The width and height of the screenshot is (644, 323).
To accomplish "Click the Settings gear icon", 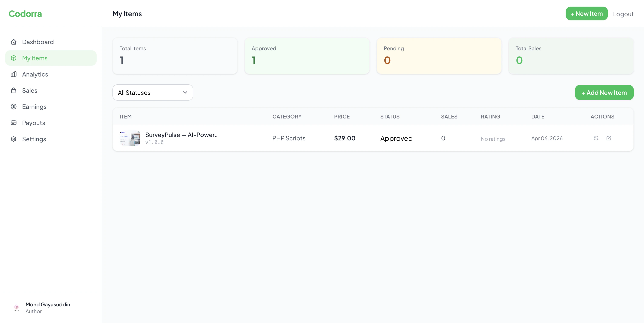I will [x=14, y=139].
